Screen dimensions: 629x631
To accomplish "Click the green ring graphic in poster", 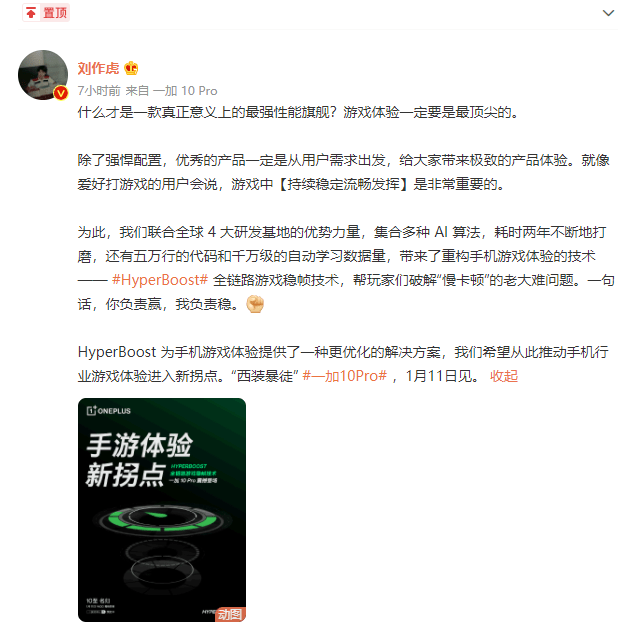I will [x=164, y=519].
